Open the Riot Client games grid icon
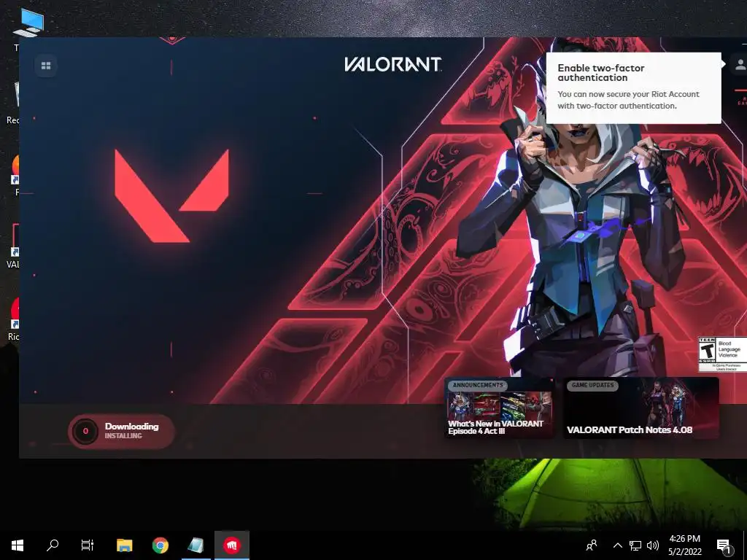Image resolution: width=747 pixels, height=560 pixels. (x=46, y=66)
